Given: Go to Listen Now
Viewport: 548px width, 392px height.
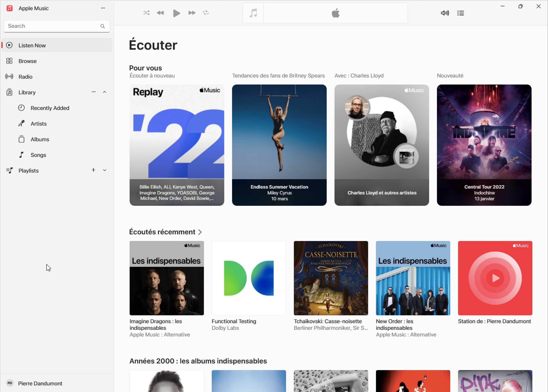Looking at the screenshot, I should click(57, 45).
